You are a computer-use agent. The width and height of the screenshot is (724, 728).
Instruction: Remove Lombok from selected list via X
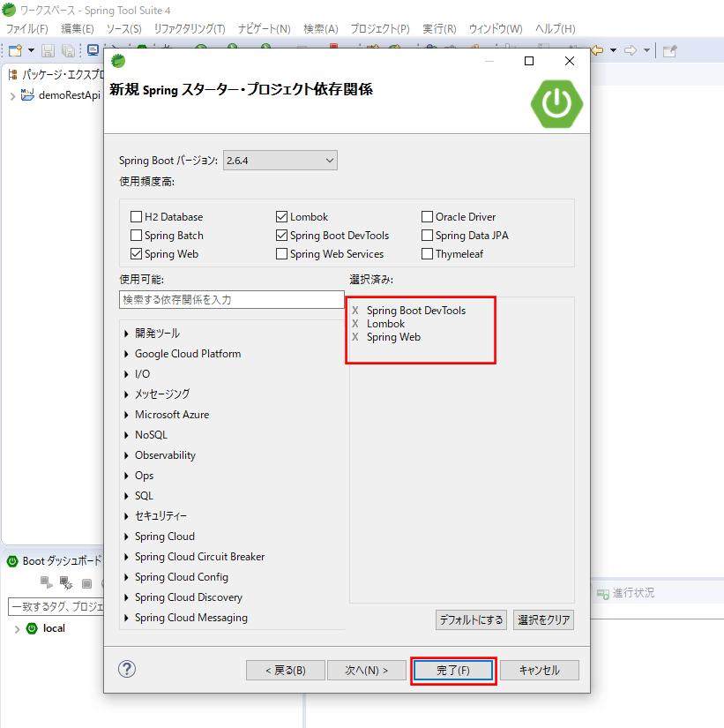[355, 324]
